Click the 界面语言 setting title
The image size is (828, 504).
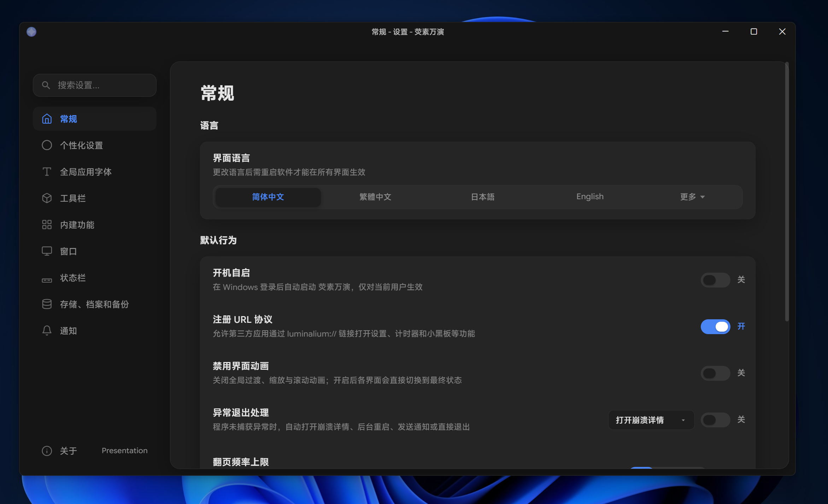coord(231,158)
